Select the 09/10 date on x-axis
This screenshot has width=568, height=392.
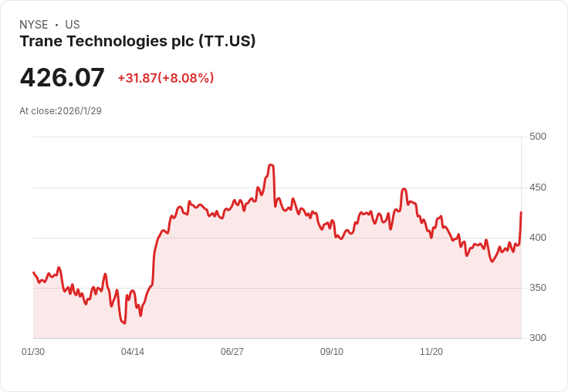(332, 352)
